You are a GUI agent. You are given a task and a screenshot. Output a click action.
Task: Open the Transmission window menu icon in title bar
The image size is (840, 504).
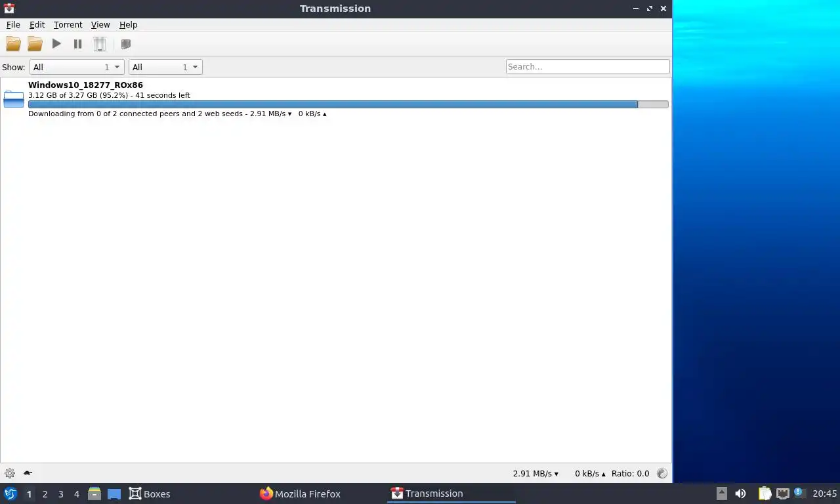click(x=9, y=9)
